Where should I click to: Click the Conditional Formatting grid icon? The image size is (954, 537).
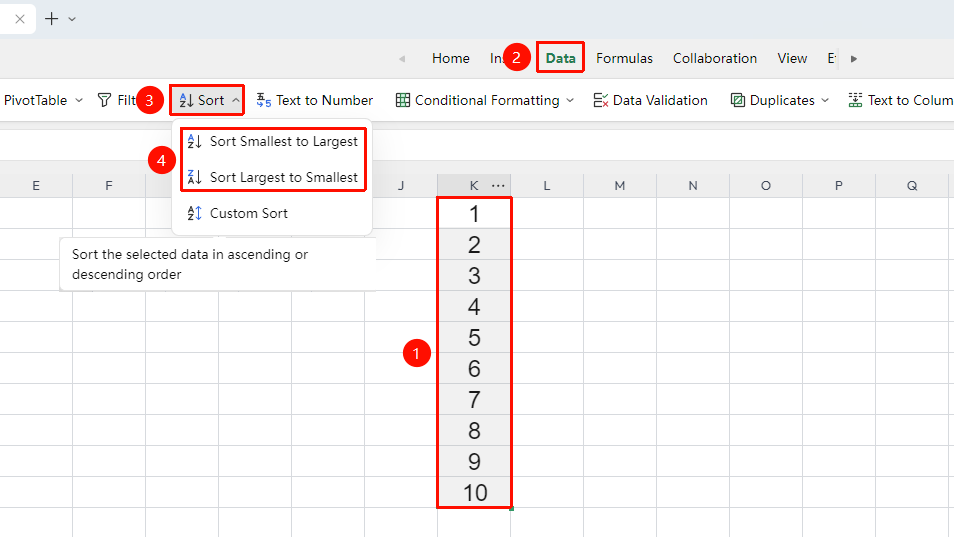pyautogui.click(x=403, y=100)
